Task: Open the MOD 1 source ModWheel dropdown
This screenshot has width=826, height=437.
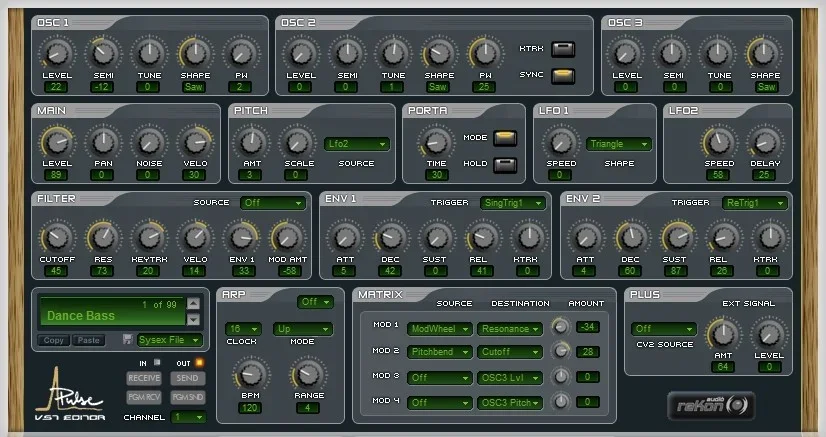Action: click(439, 329)
